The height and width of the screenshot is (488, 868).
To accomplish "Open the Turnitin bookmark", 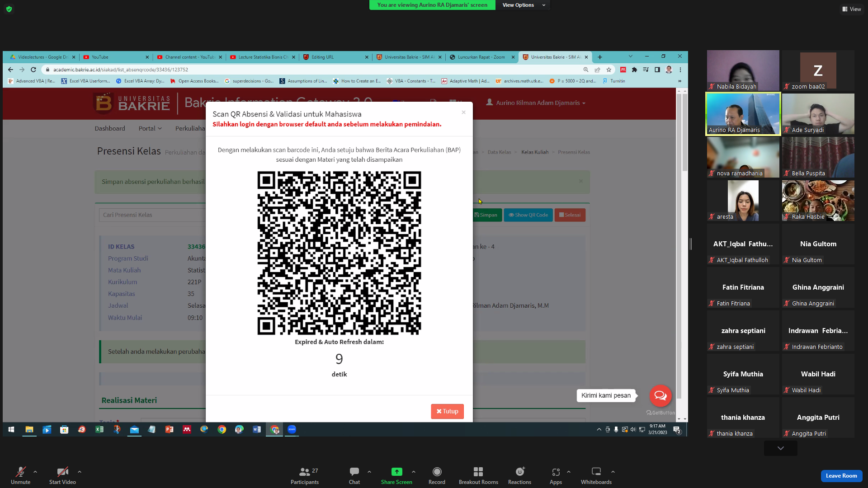I will pos(614,81).
